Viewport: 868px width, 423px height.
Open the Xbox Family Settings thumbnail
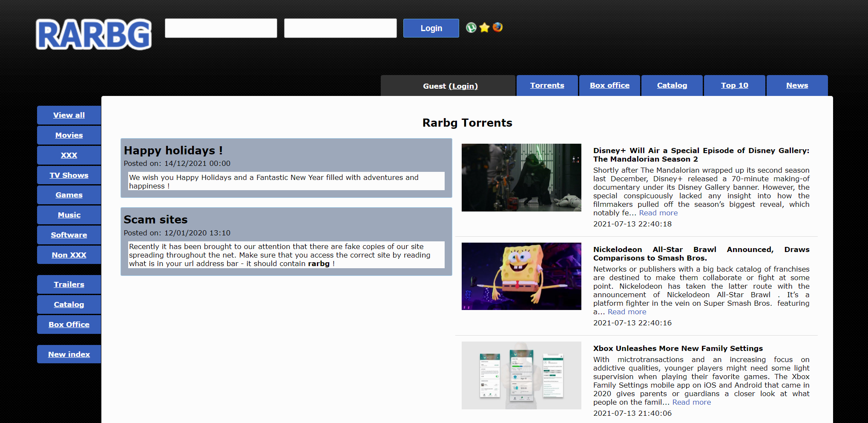coord(521,375)
